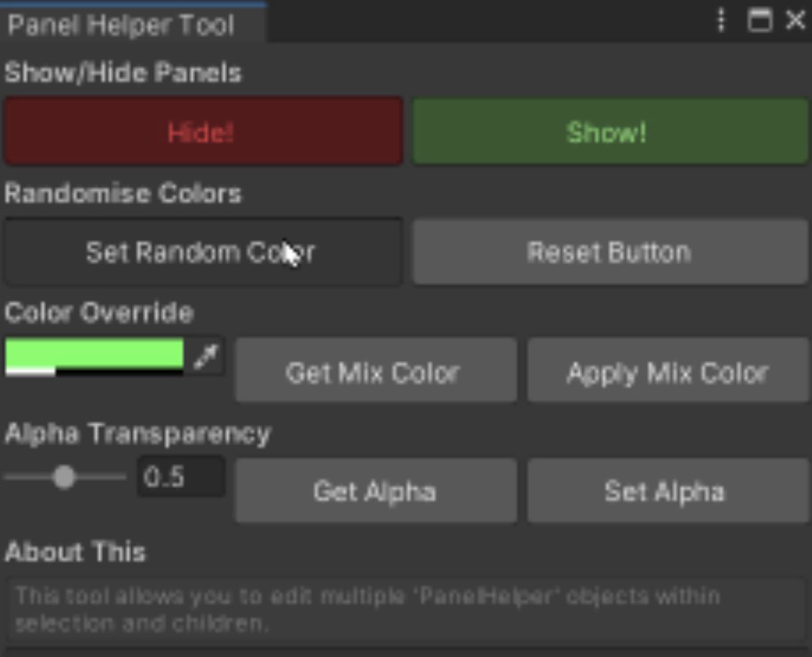Apply the mix color to panels
This screenshot has height=657, width=812.
tap(667, 373)
